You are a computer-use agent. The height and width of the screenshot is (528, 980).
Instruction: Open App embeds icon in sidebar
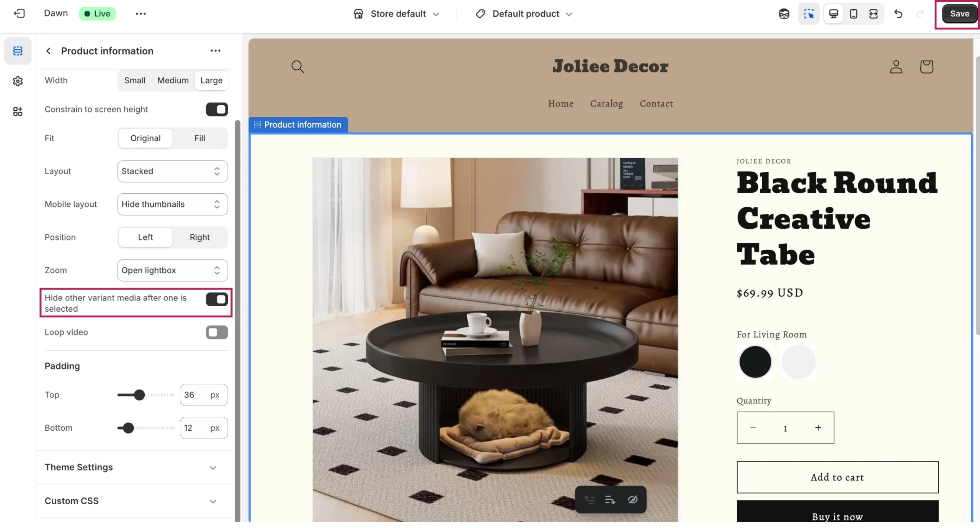(18, 111)
